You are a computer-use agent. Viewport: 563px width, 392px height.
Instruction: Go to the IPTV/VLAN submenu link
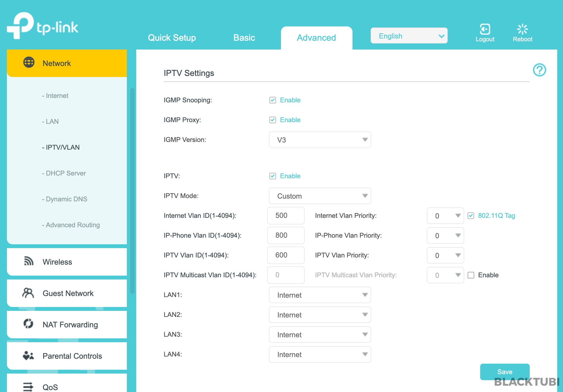[61, 147]
